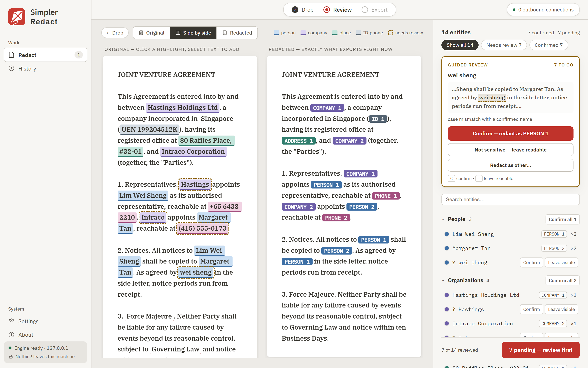Confirm the Hastings entity in list
Viewport: 588px width, 368px height.
(x=531, y=309)
